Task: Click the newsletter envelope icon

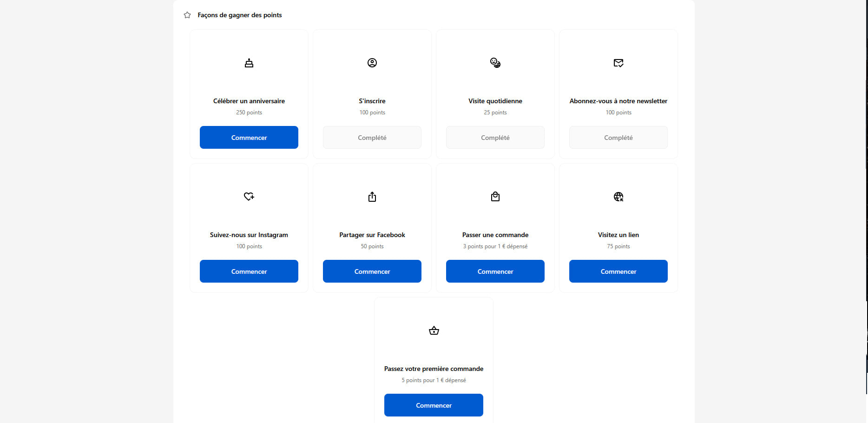Action: click(618, 63)
